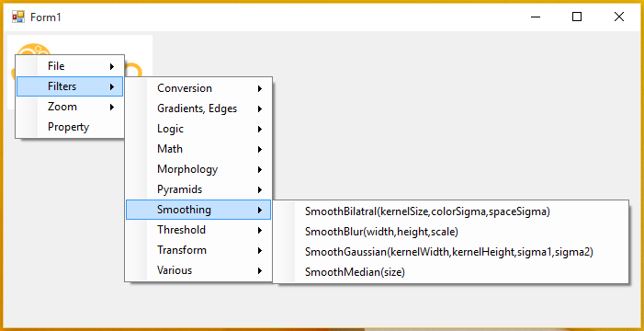Expand the Morphology submenu arrow
644x331 pixels.
[x=260, y=169]
